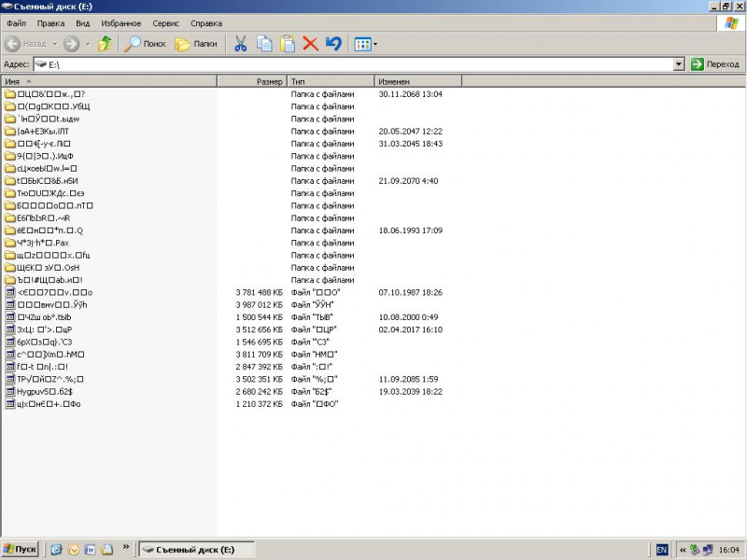Screen dimensions: 747x560
Task: Open the Избранное menu
Action: pyautogui.click(x=121, y=22)
